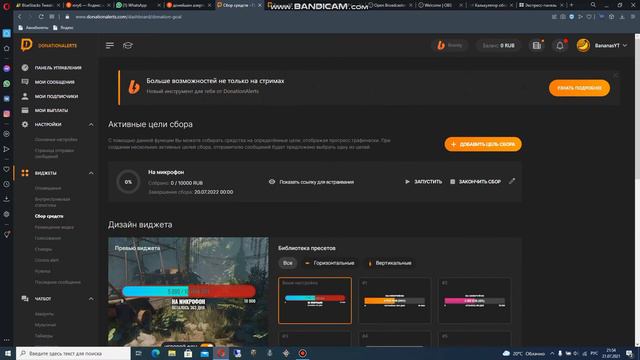
Task: Open the Mail app from the taskbar
Action: click(x=204, y=353)
